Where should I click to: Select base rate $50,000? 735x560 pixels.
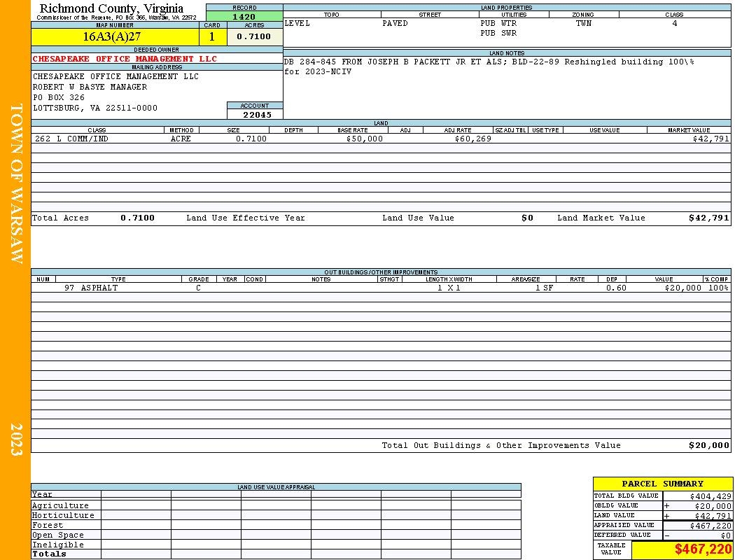pos(364,139)
